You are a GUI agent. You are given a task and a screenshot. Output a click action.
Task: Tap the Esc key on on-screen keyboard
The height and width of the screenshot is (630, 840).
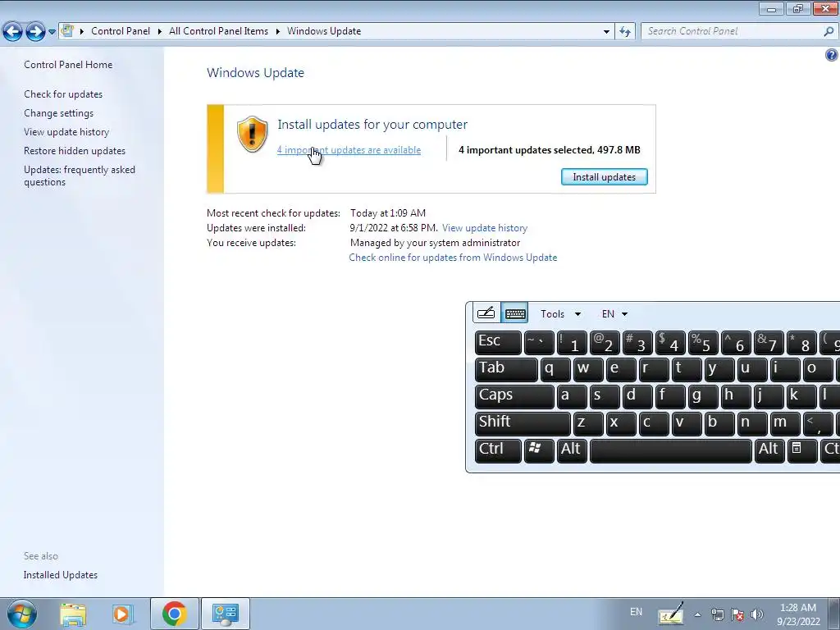click(498, 342)
